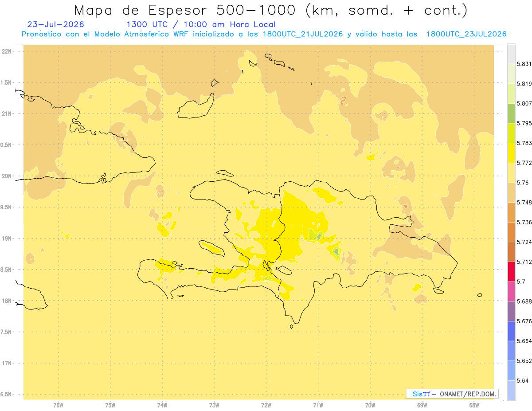Click the 5.772 colorbar value

tap(524, 163)
